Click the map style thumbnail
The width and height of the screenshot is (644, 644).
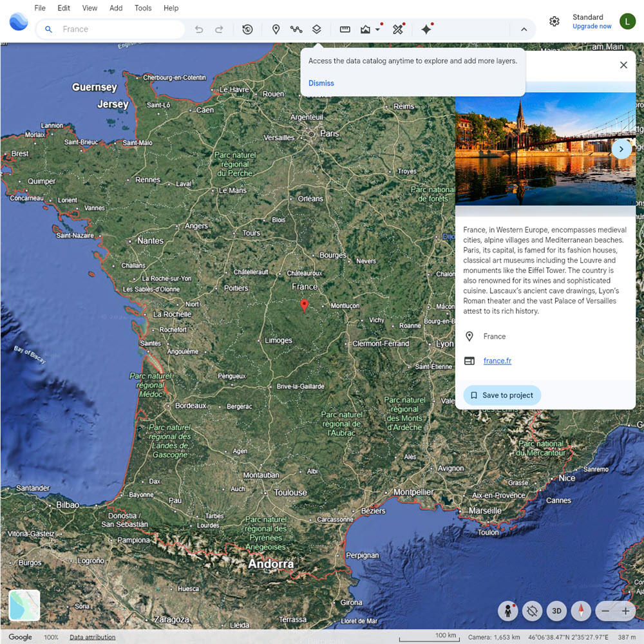point(24,605)
